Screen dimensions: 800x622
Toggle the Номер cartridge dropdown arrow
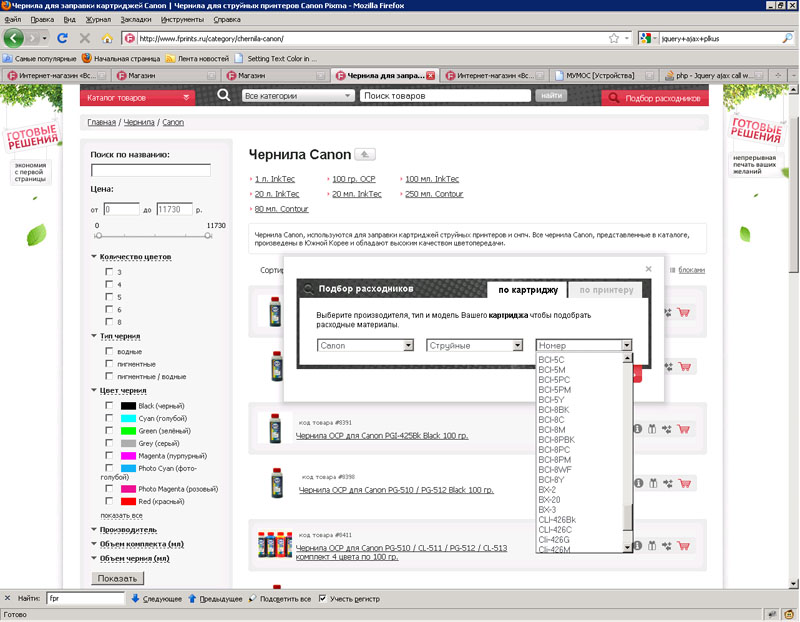[x=627, y=345]
